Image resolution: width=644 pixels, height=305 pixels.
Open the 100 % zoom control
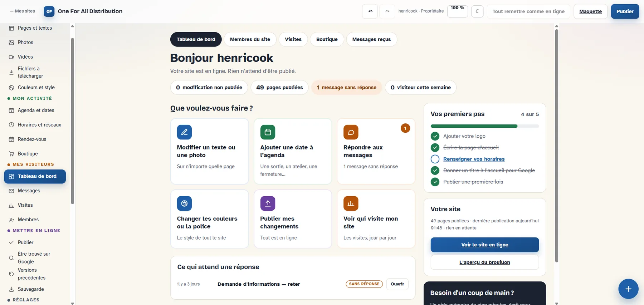[x=458, y=11]
